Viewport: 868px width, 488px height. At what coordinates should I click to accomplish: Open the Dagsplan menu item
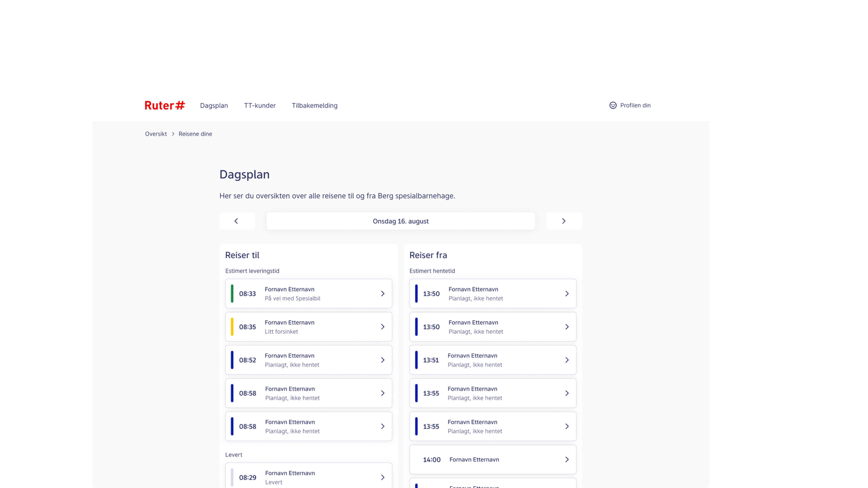tap(214, 106)
